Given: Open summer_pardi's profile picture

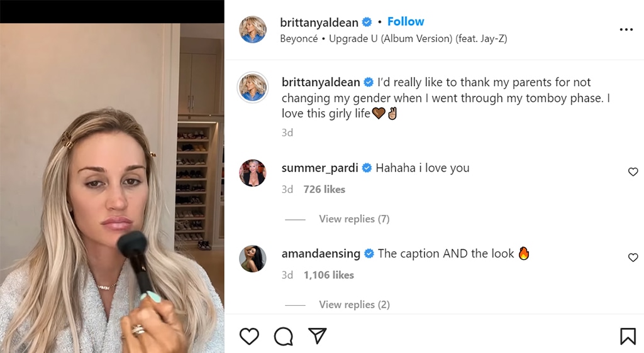Looking at the screenshot, I should [x=253, y=173].
